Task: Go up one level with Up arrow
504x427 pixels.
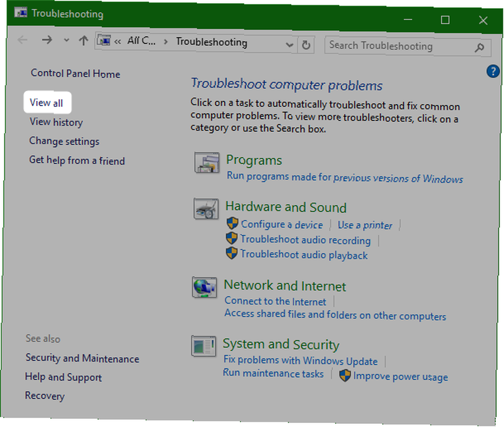Action: tap(84, 40)
